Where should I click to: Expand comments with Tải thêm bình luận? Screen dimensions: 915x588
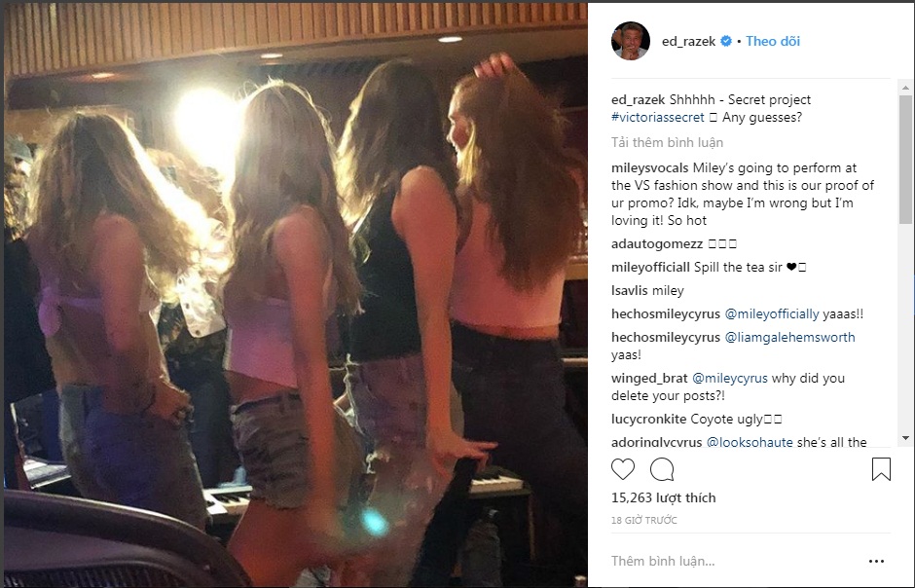point(667,142)
